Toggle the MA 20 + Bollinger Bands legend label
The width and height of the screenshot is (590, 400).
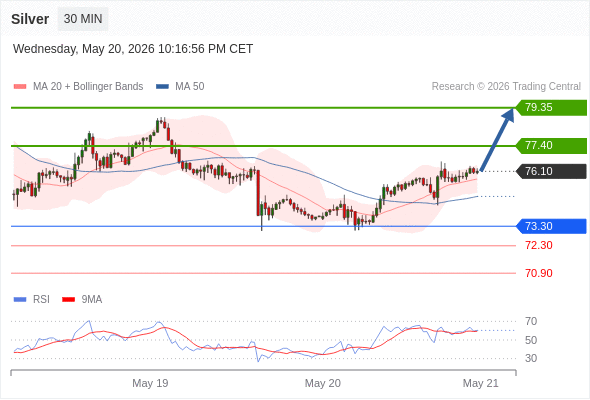click(88, 87)
